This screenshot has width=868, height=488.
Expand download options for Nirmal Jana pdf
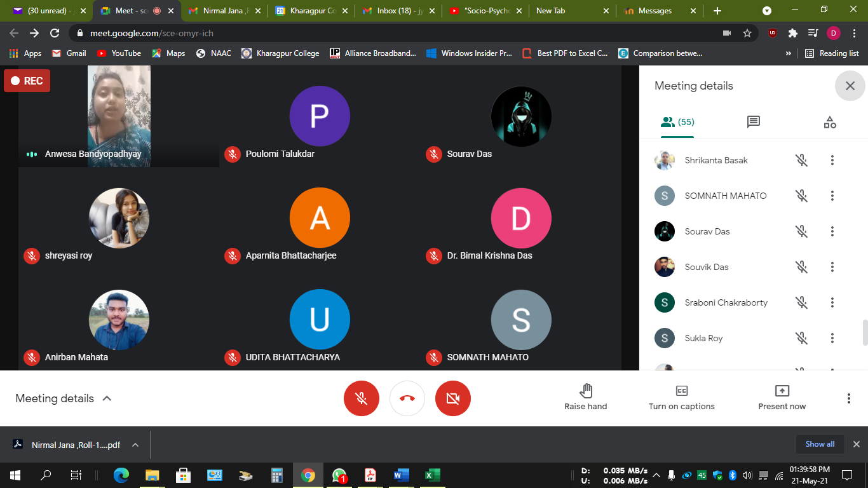pyautogui.click(x=135, y=445)
